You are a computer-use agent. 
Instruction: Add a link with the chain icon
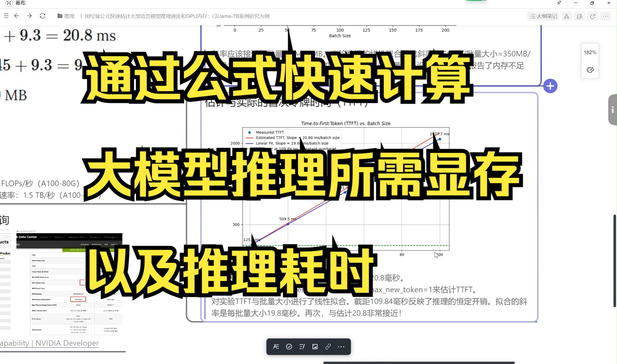coord(328,346)
